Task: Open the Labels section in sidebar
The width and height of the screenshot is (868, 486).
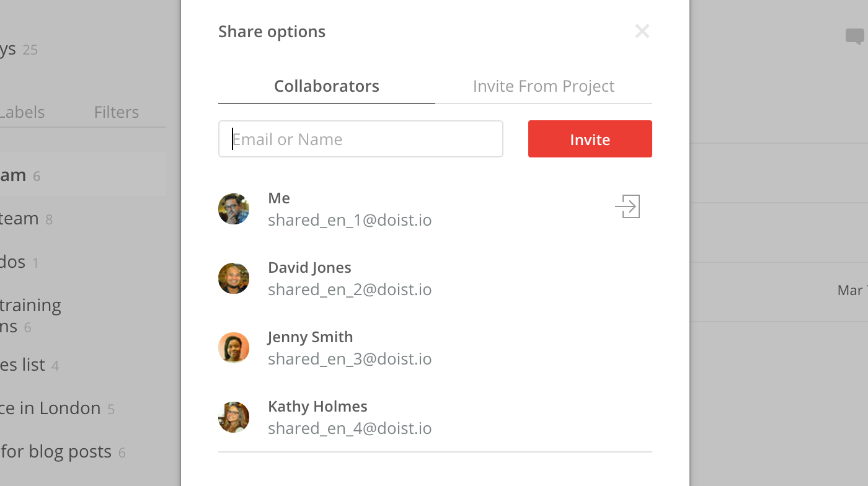Action: pos(22,112)
